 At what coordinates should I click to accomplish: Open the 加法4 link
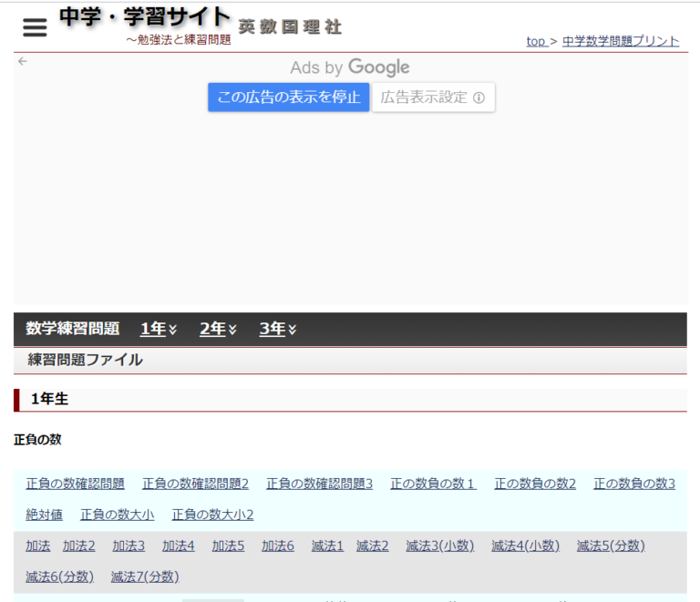coord(178,546)
